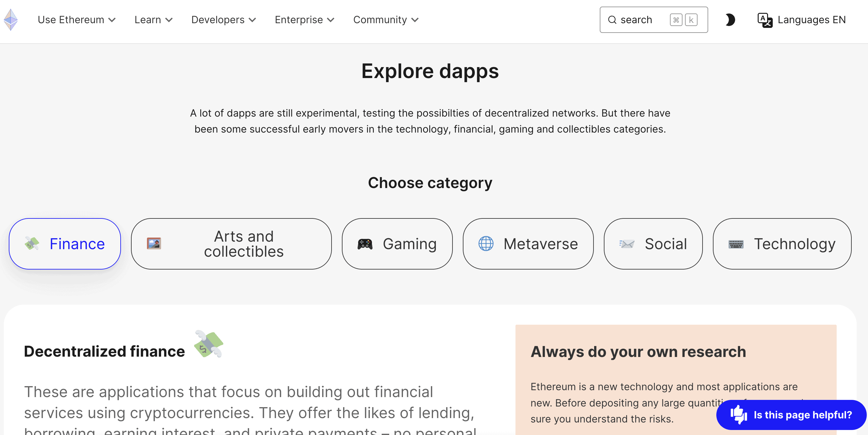Select the Finance category
The height and width of the screenshot is (435, 868).
click(x=65, y=244)
